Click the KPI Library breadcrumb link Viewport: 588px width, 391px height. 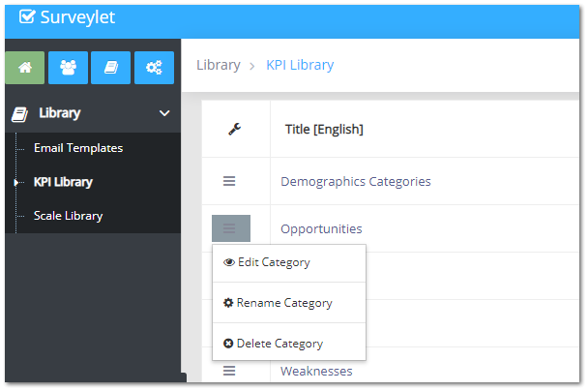(300, 65)
